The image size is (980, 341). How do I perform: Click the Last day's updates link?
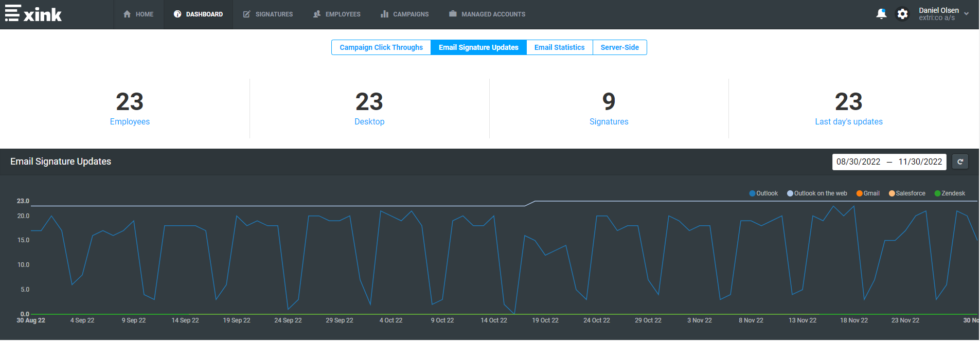(x=848, y=122)
